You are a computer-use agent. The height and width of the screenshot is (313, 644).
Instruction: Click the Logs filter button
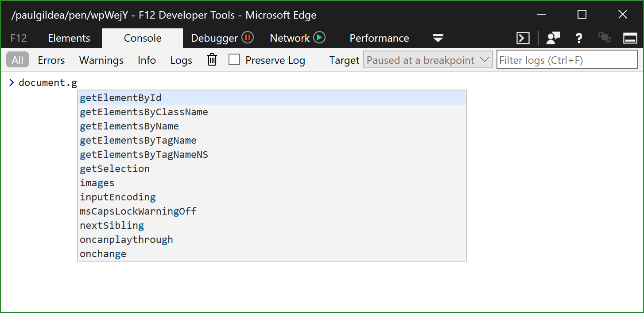point(181,60)
